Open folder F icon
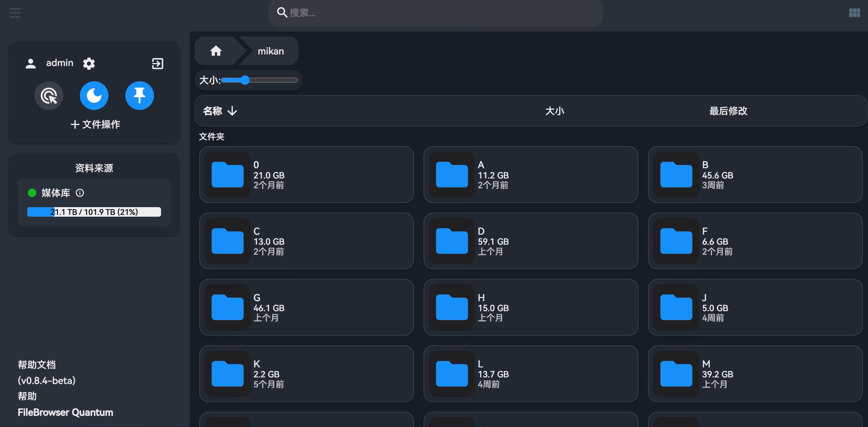 click(x=676, y=241)
